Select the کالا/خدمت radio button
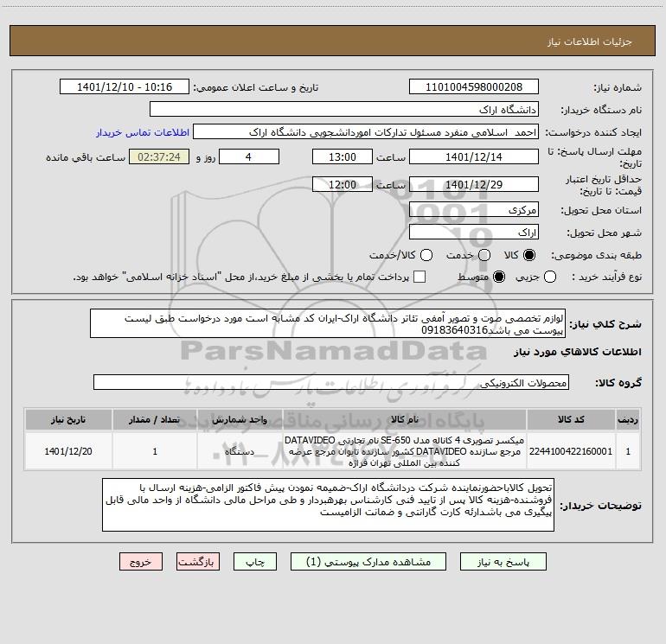 (426, 255)
